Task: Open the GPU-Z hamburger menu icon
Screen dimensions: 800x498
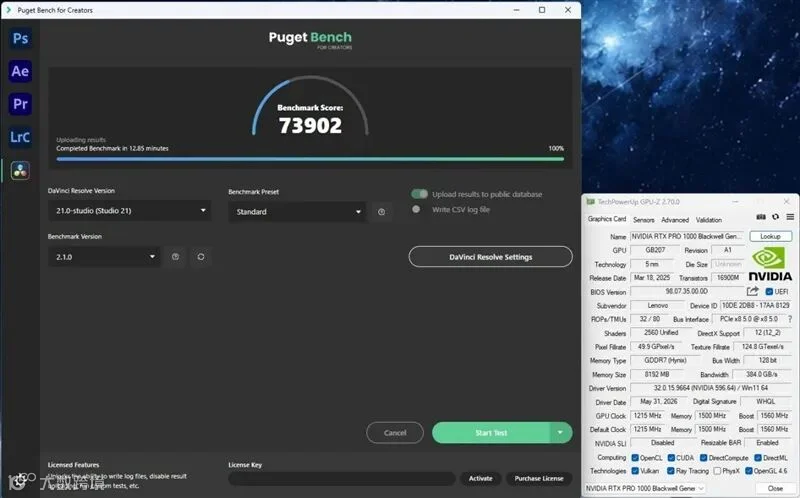Action: (790, 217)
